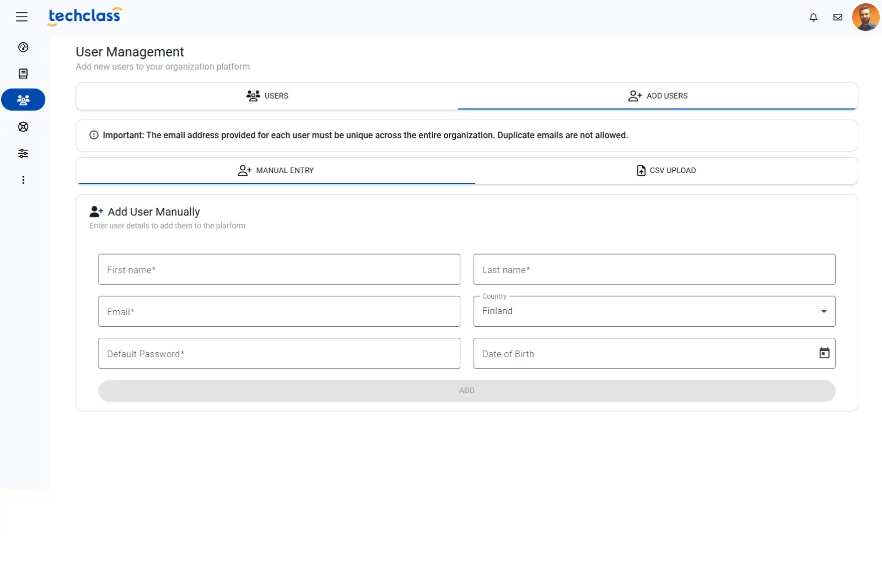Click the "Add new users to your organization platform" text
The image size is (882, 588).
[x=163, y=67]
